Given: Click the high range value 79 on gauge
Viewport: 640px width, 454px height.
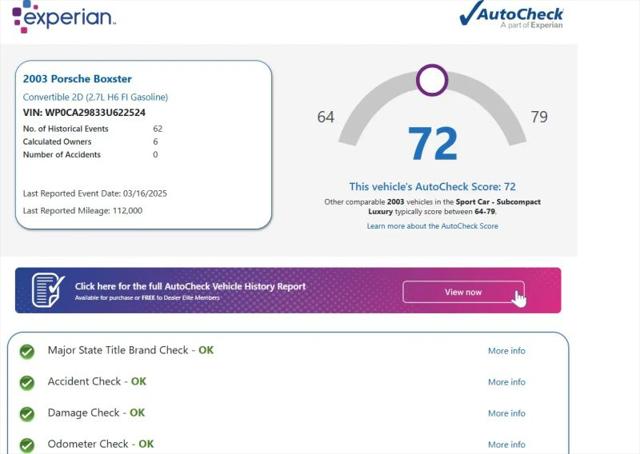Looking at the screenshot, I should [x=539, y=117].
